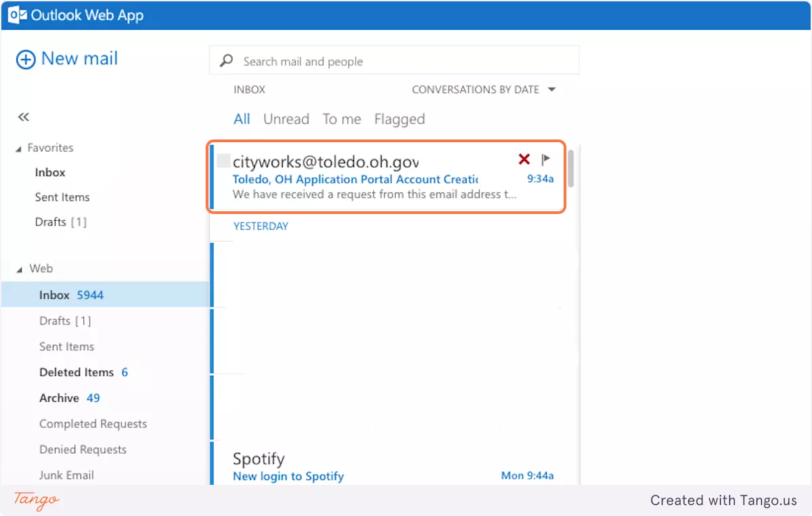Collapse the Web mailbox tree
The width and height of the screenshot is (812, 516).
[18, 269]
